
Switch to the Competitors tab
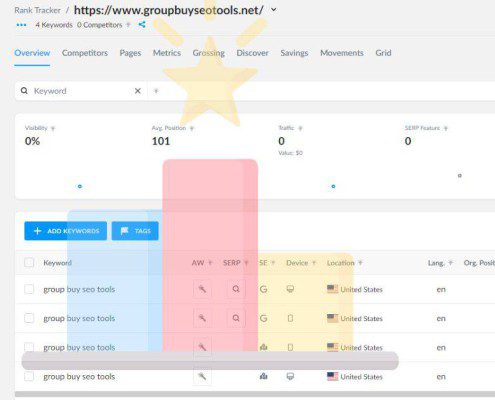[85, 53]
